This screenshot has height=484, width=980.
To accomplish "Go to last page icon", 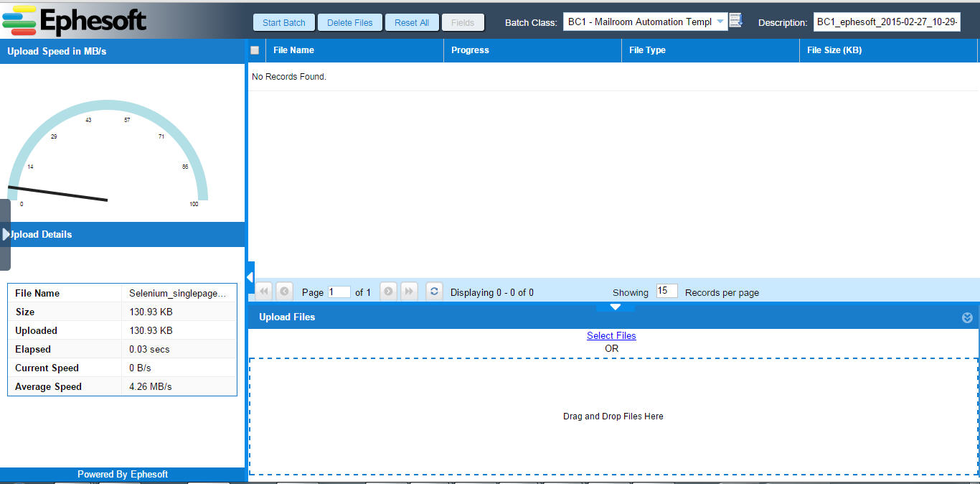I will point(409,292).
